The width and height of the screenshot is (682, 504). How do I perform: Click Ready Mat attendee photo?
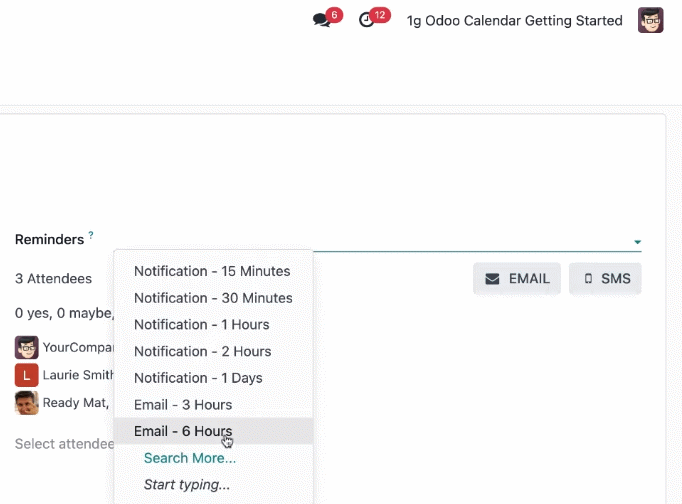point(27,403)
